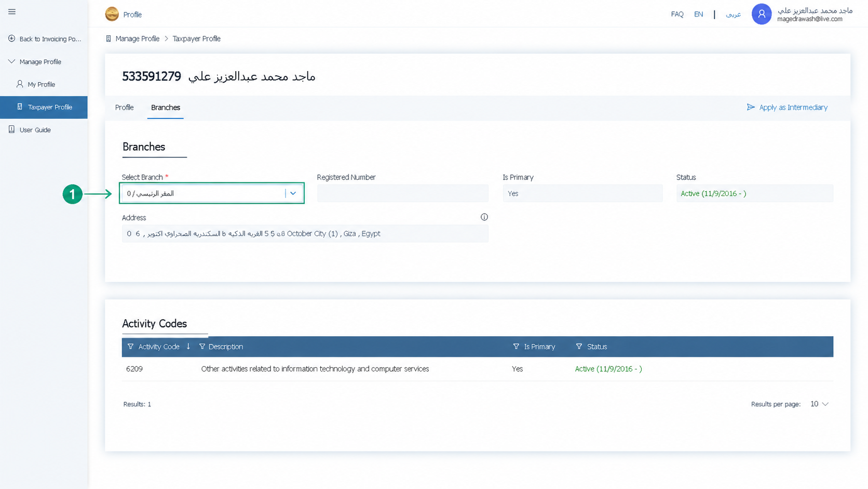
Task: Click the Address field
Action: (x=305, y=234)
